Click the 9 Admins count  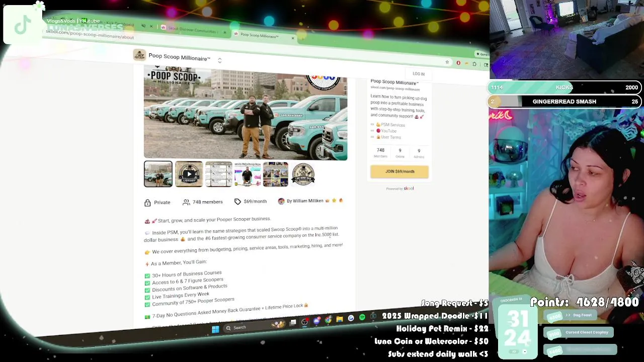point(419,153)
